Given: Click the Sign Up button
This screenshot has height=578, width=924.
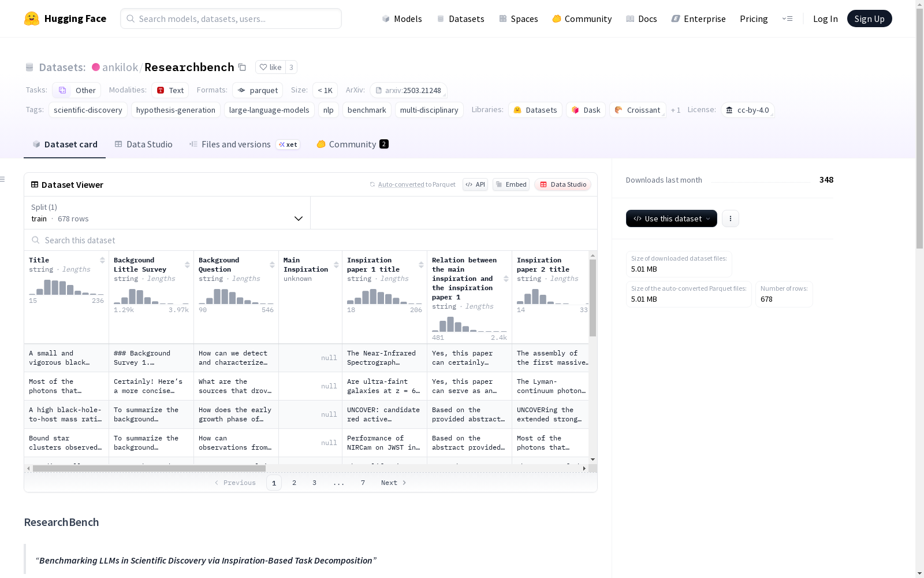Looking at the screenshot, I should [x=870, y=18].
